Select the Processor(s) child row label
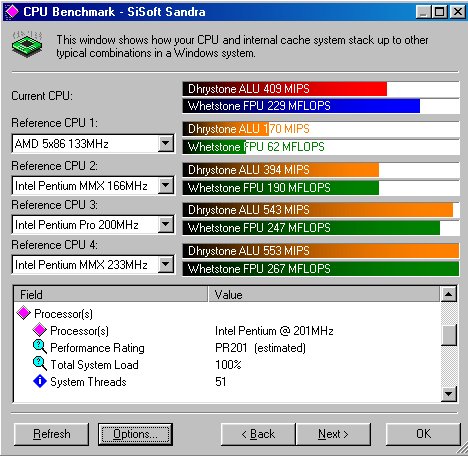This screenshot has height=456, width=468. tap(79, 331)
